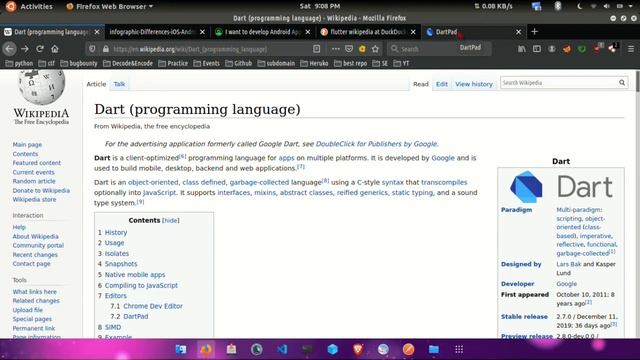
Task: Open the Firefox Web Browser app menu
Action: point(109,6)
